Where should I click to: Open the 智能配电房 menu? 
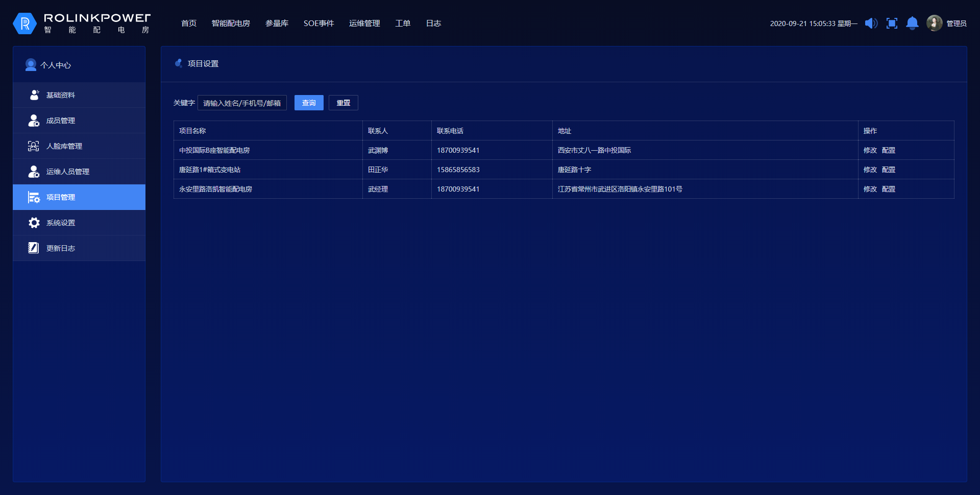[x=231, y=23]
